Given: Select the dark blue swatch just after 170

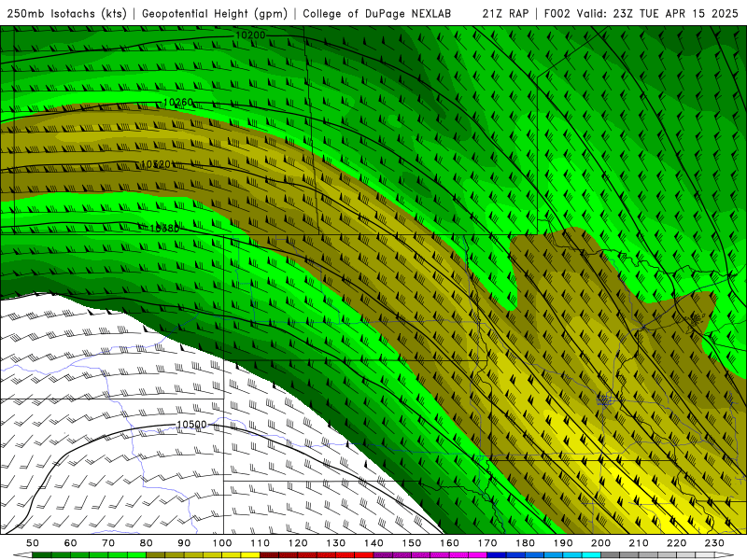Looking at the screenshot, I should click(x=497, y=555).
